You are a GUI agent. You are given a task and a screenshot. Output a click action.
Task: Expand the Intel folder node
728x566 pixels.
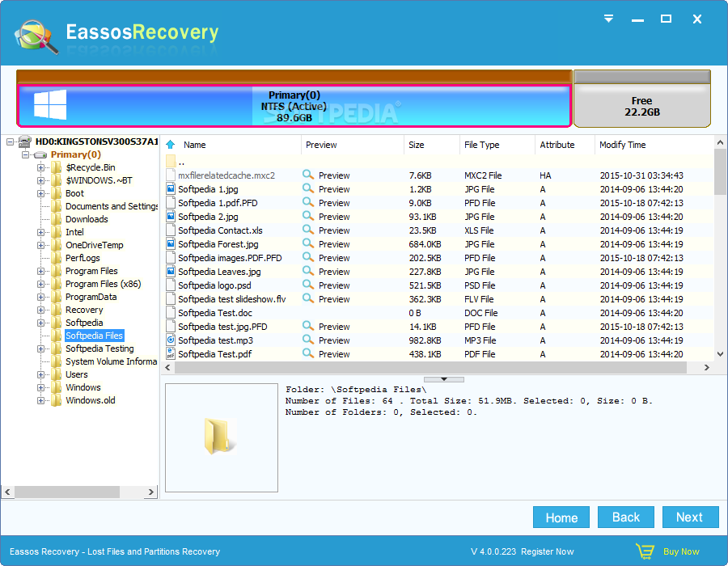pos(41,232)
